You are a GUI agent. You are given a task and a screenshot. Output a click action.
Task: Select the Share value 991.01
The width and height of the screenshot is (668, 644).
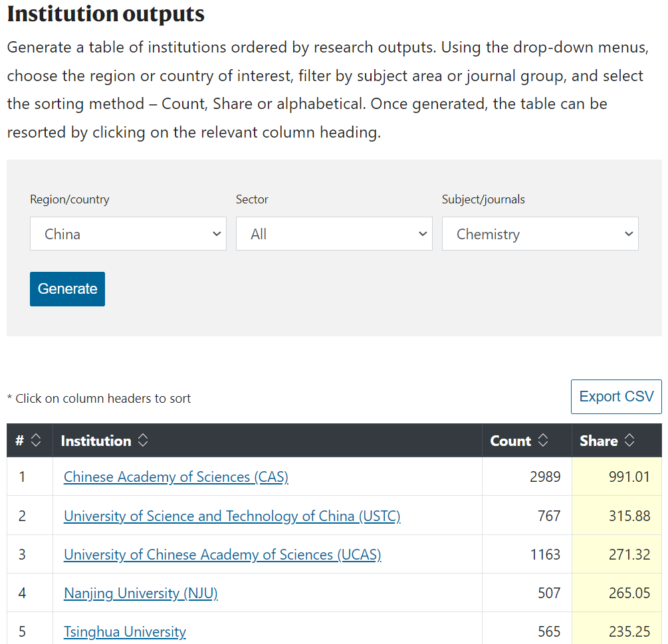click(629, 477)
